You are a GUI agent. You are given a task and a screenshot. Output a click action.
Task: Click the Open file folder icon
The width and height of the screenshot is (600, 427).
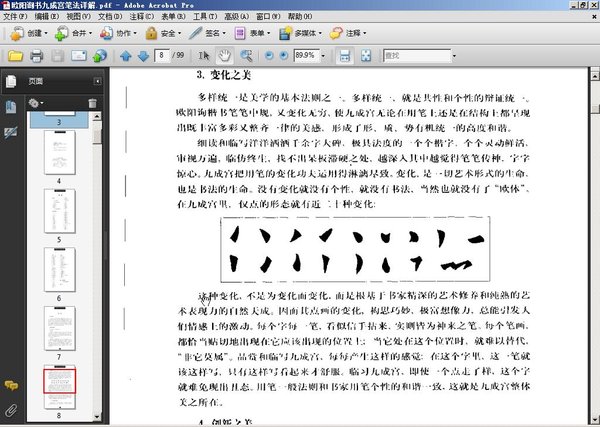point(15,56)
